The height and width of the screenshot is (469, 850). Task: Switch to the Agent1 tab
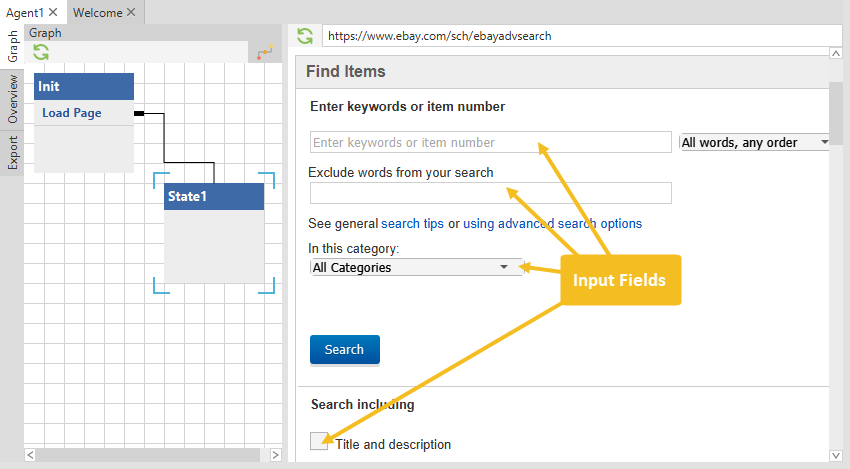(x=25, y=12)
